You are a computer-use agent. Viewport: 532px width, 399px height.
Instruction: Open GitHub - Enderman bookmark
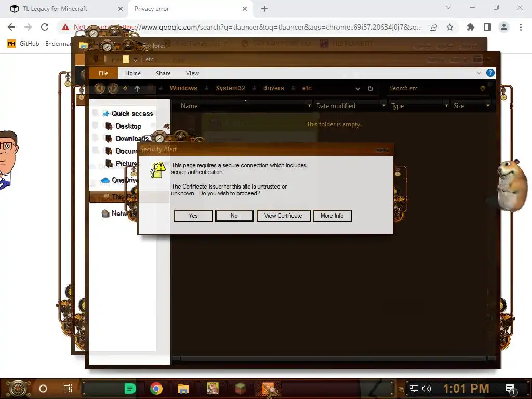(x=39, y=44)
